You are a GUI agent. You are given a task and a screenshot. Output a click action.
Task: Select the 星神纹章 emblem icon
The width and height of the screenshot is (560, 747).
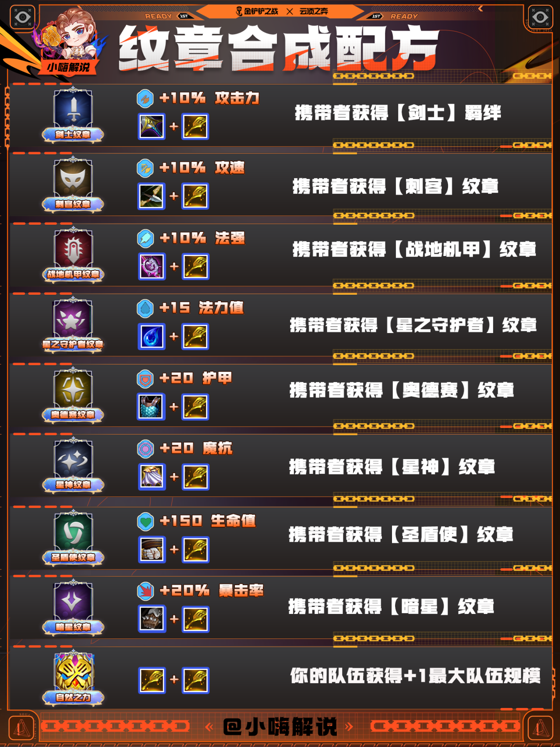pyautogui.click(x=73, y=465)
